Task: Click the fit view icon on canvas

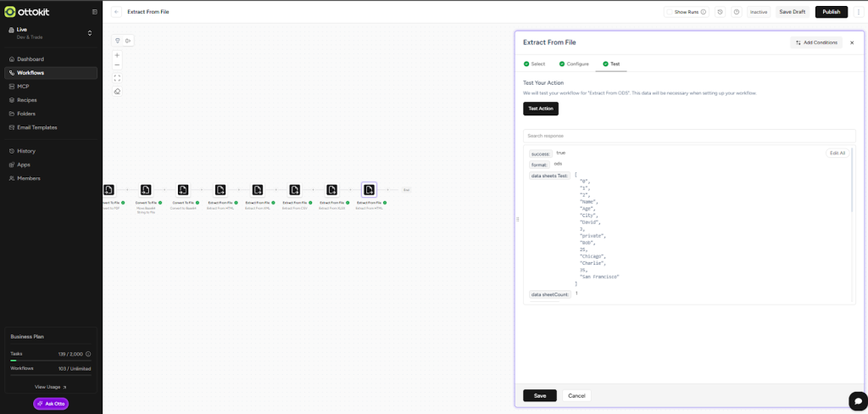Action: click(x=117, y=77)
